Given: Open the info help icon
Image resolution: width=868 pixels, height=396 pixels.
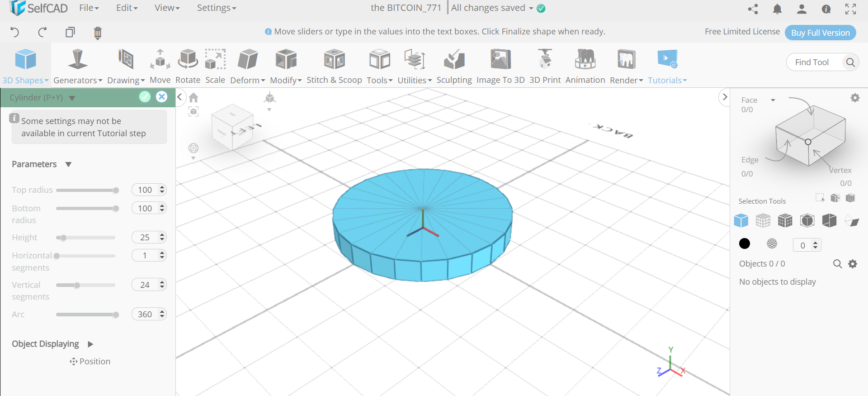Looking at the screenshot, I should click(x=826, y=9).
